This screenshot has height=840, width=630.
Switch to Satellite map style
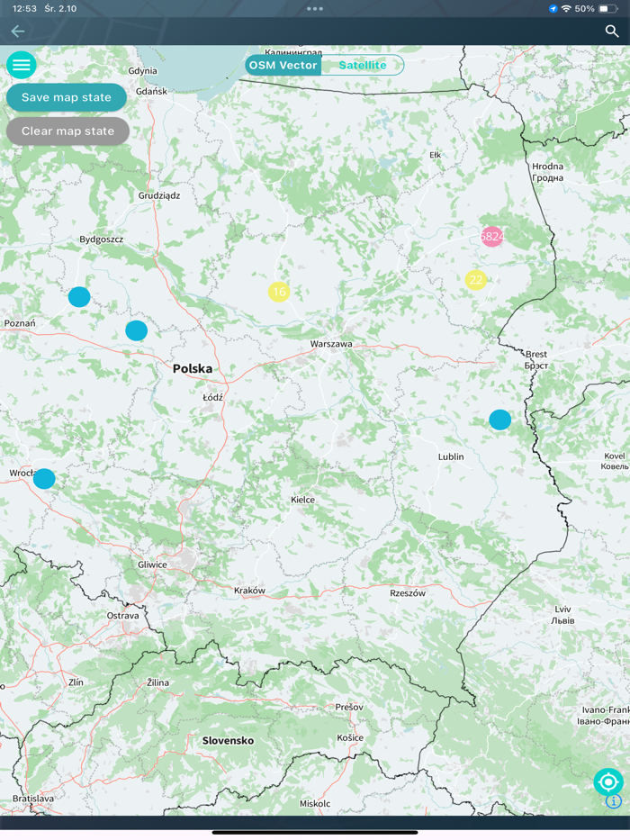(x=363, y=65)
